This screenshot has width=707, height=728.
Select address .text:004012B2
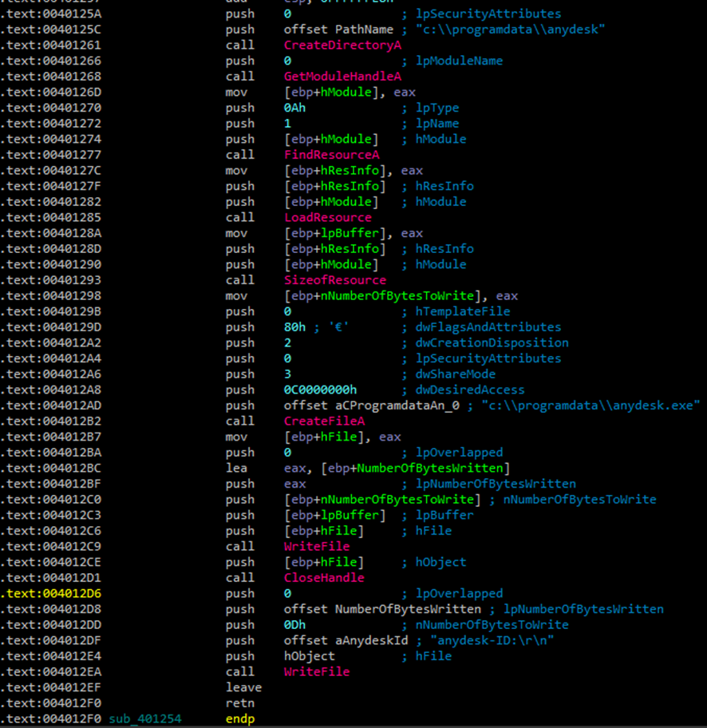[50, 421]
